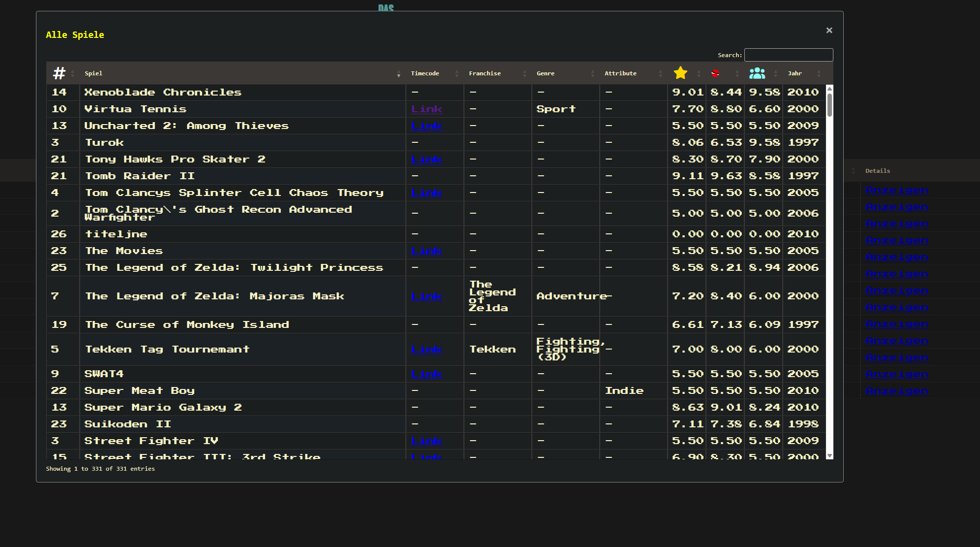Image resolution: width=980 pixels, height=547 pixels.
Task: Sort by the community people icon
Action: click(757, 73)
